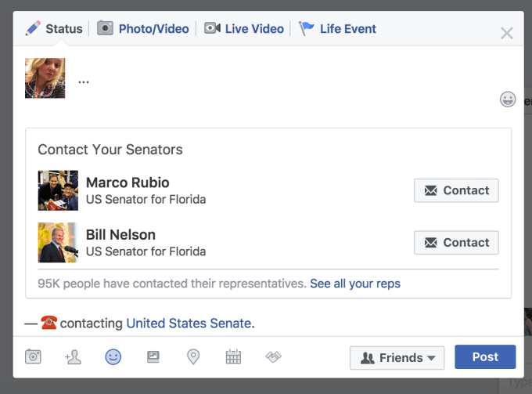
Task: Switch to the Status tab
Action: tap(54, 29)
